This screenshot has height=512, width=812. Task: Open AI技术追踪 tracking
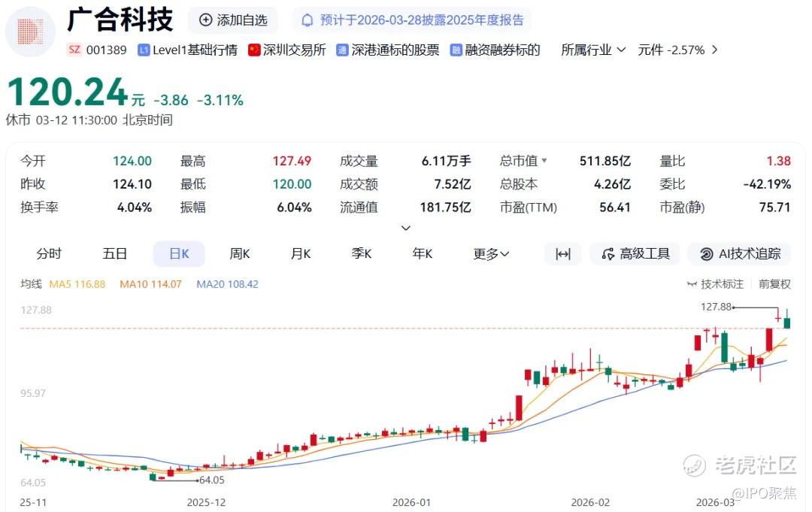pos(740,253)
